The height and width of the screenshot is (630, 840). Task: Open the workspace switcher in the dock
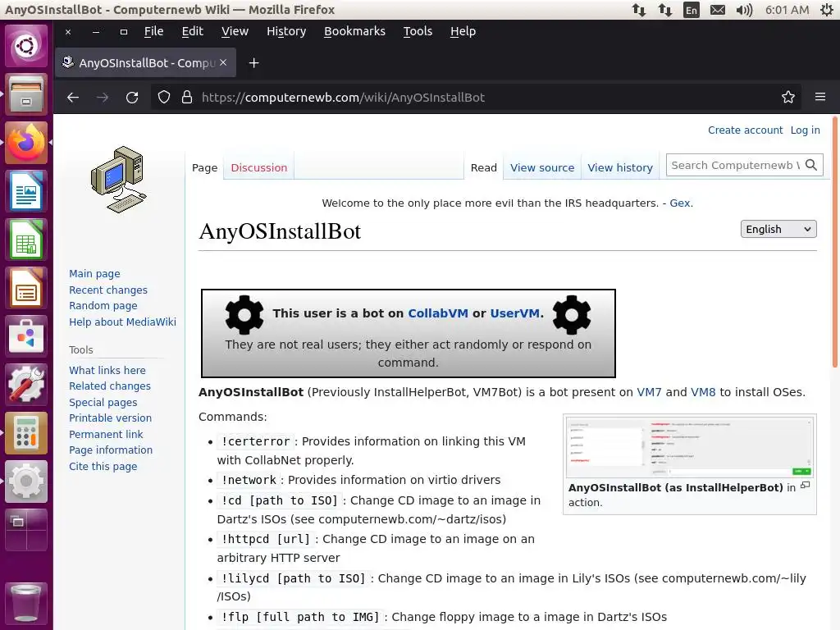pos(25,529)
